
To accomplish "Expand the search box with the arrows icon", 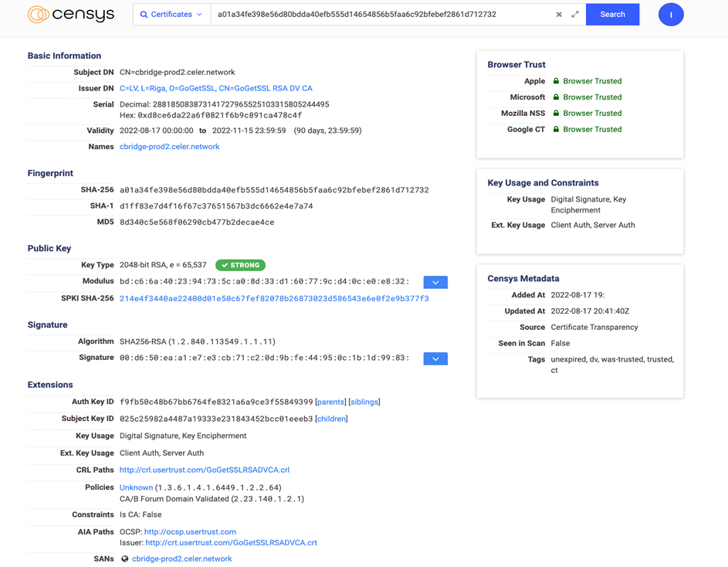I will [575, 15].
